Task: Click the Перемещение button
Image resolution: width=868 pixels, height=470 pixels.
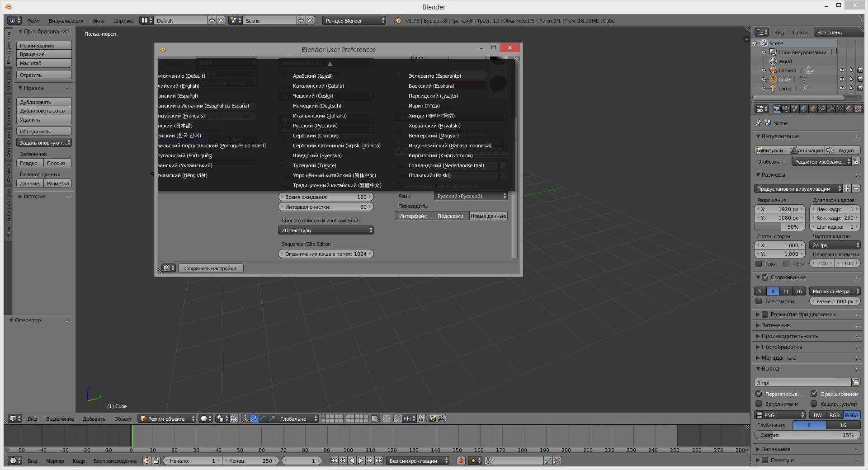Action: point(44,45)
